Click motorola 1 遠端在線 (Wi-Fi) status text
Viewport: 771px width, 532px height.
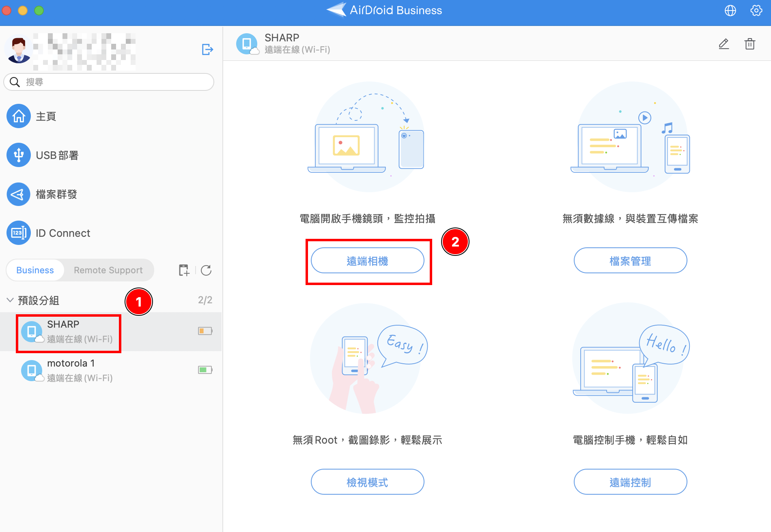[80, 378]
